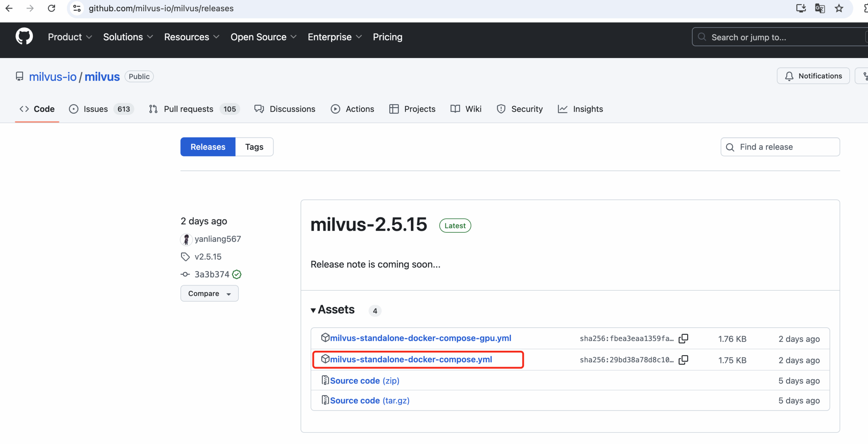Screen dimensions: 868x444
Task: Click the GitHub Octocat logo
Action: tap(24, 36)
